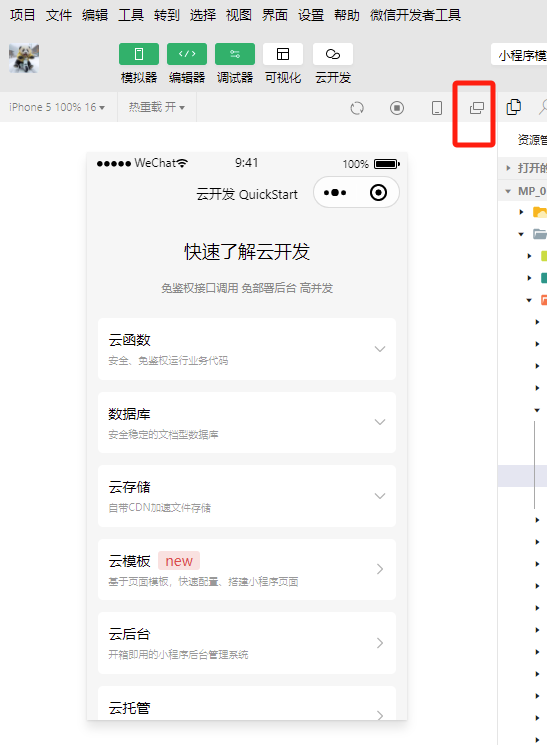Viewport: 547px width, 745px height.
Task: Open the 选择 menu
Action: tap(203, 15)
